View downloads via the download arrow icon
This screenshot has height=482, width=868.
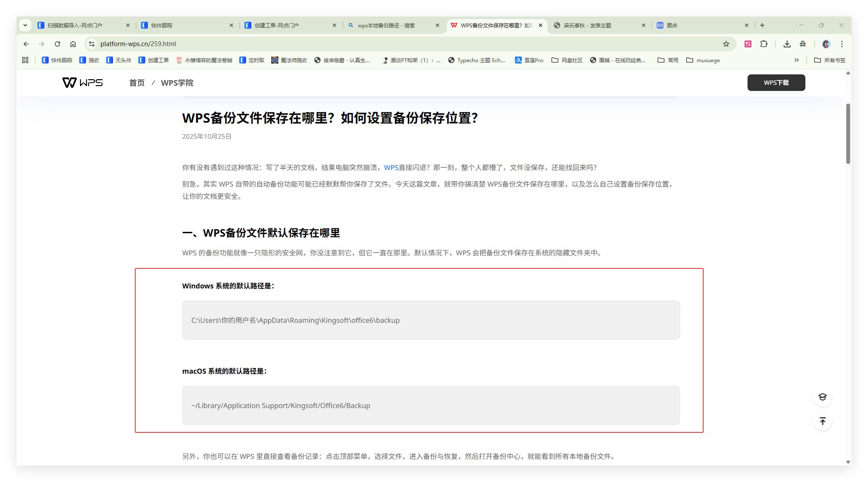pos(787,44)
